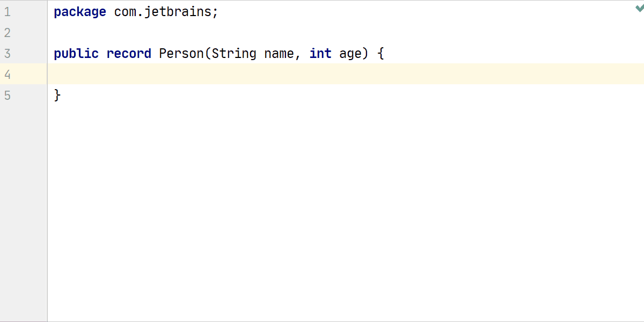Click the semicolon ending the package statement
Image resolution: width=644 pixels, height=322 pixels.
(x=215, y=11)
